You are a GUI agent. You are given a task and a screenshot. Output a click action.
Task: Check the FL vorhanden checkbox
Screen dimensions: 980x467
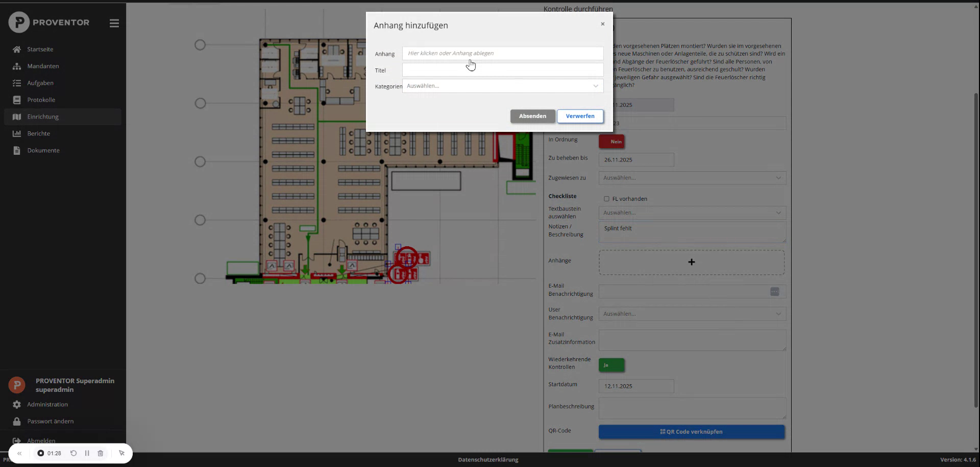[x=606, y=199]
